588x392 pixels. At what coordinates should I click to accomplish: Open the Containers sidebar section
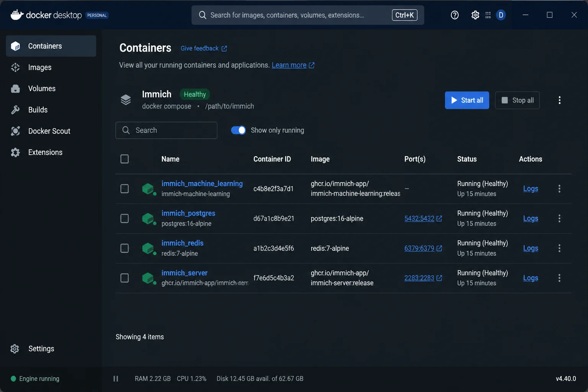[51, 46]
